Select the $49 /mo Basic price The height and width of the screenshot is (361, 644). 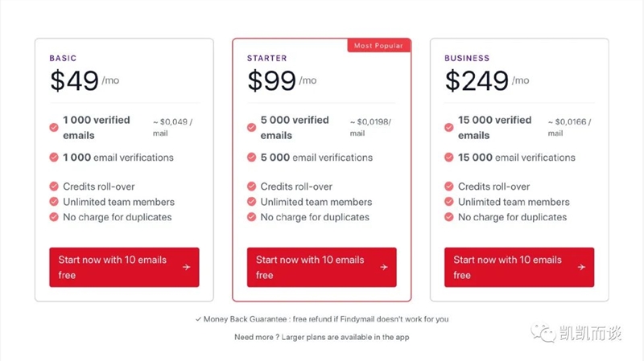(85, 80)
